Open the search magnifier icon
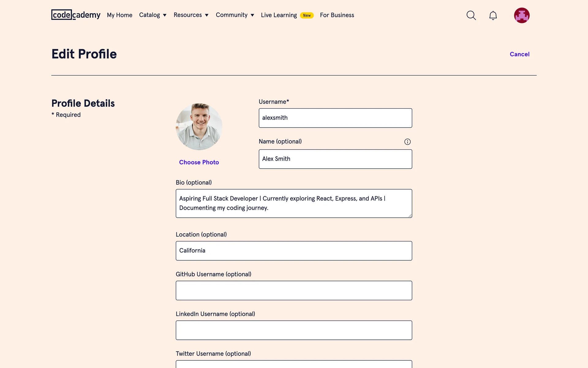588x368 pixels. (471, 15)
